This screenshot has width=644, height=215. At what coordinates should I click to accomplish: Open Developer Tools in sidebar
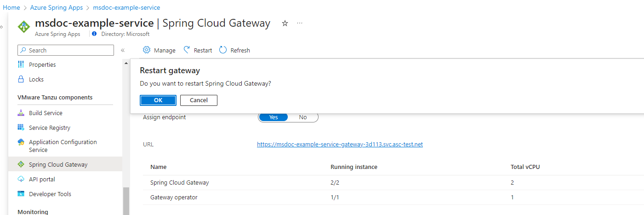pos(50,194)
